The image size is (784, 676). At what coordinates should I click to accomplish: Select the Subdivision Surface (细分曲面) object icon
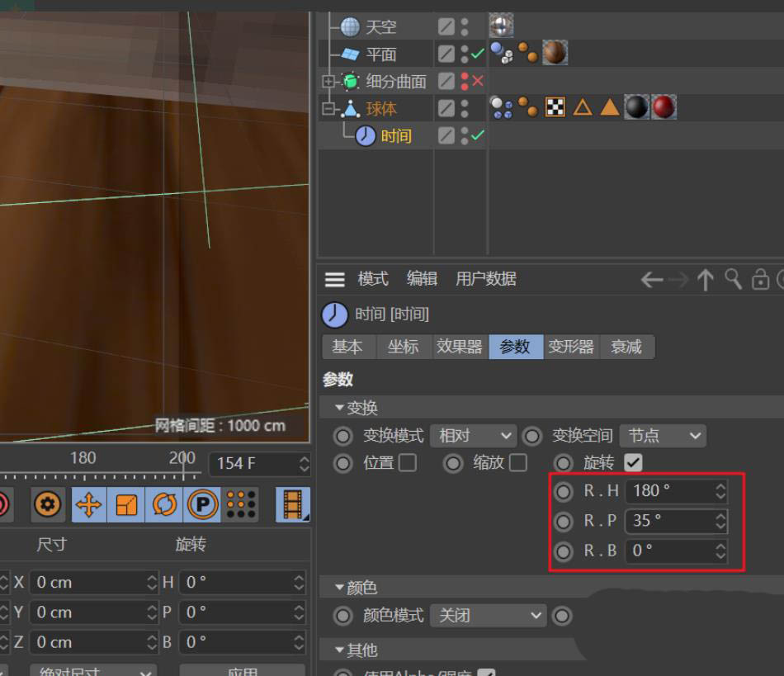coord(350,81)
